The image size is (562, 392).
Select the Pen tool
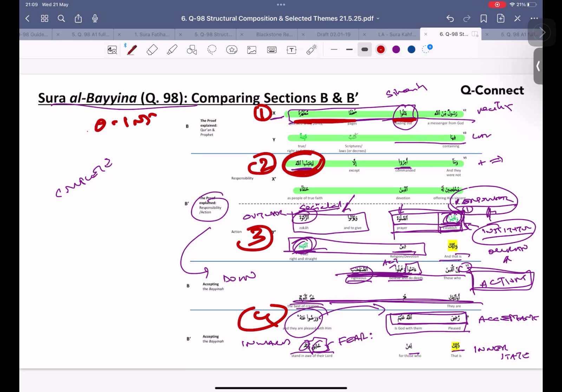pyautogui.click(x=132, y=50)
